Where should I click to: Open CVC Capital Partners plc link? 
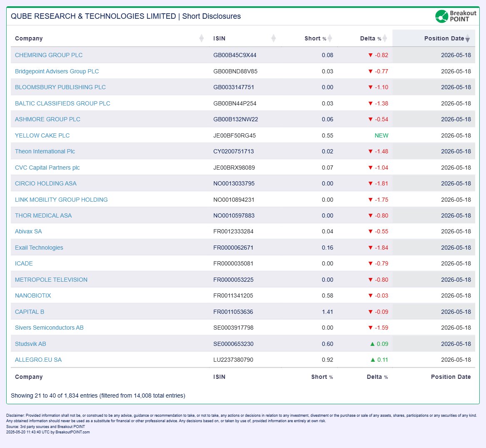(x=47, y=168)
